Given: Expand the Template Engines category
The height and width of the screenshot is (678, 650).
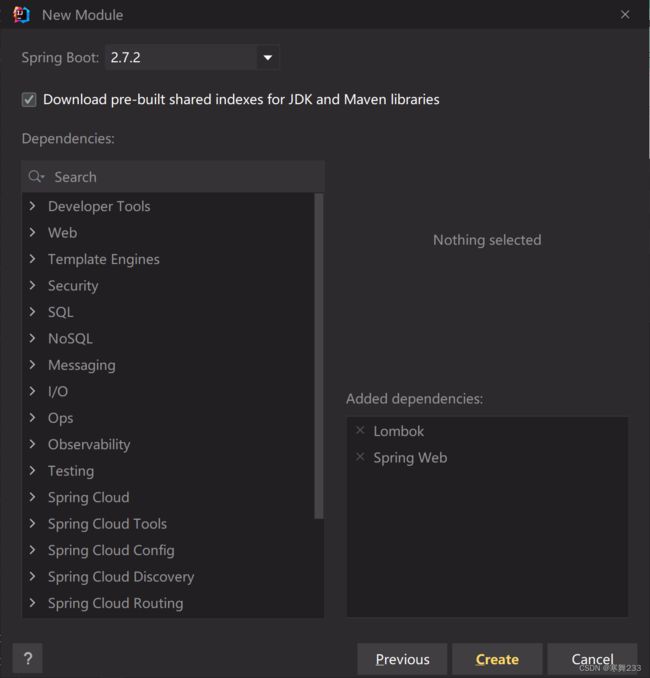Looking at the screenshot, I should (x=32, y=259).
